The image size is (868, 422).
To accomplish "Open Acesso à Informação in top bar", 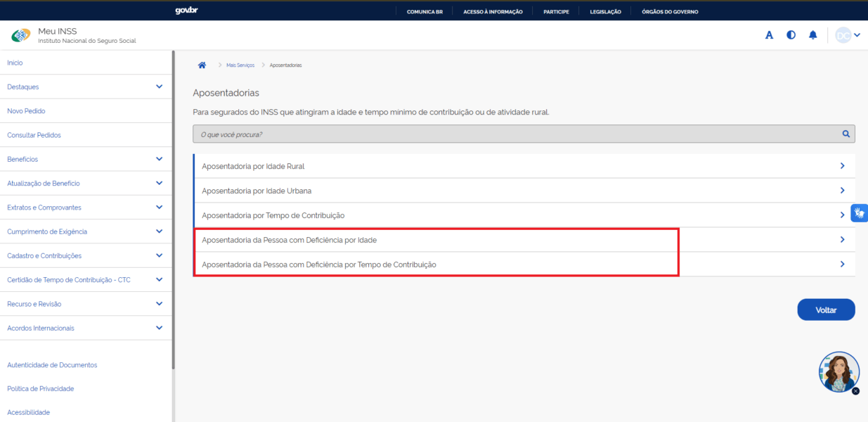I will coord(493,11).
